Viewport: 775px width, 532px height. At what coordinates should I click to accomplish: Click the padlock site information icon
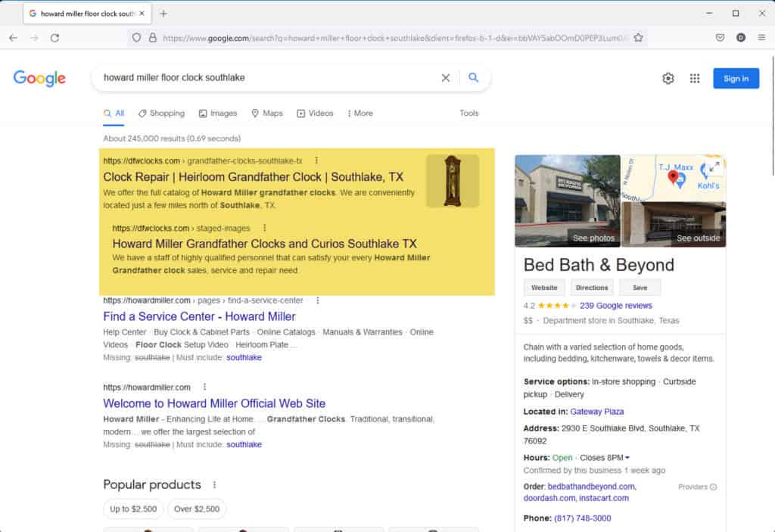pyautogui.click(x=153, y=38)
